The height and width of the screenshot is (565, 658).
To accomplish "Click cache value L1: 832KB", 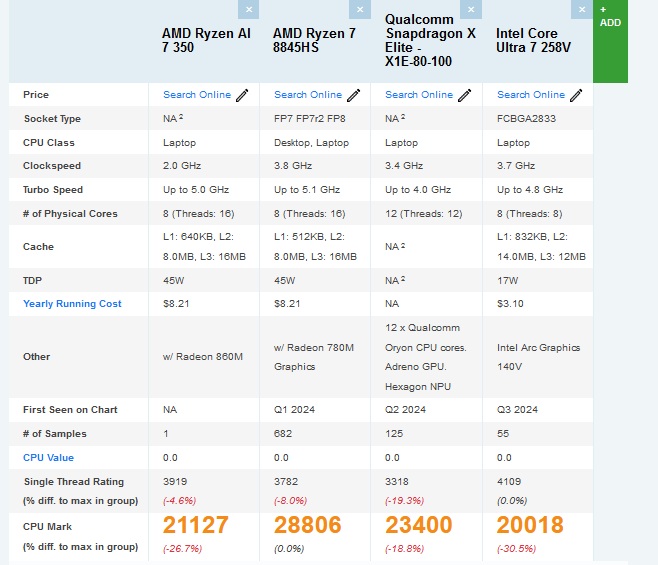I will coord(541,246).
